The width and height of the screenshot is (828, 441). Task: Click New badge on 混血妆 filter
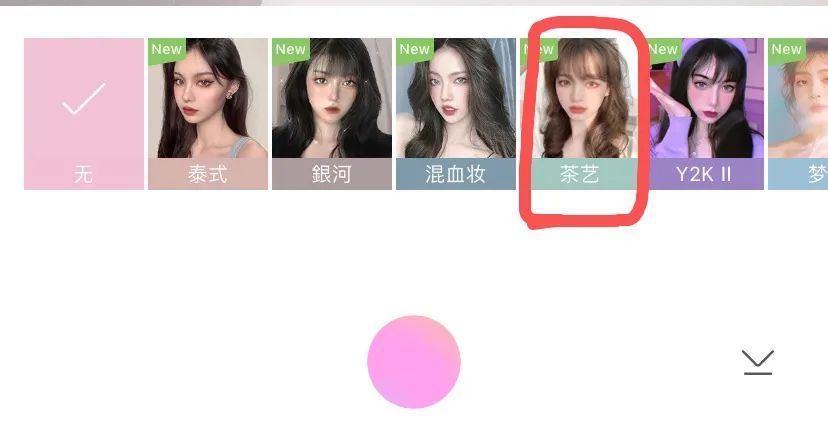(415, 49)
